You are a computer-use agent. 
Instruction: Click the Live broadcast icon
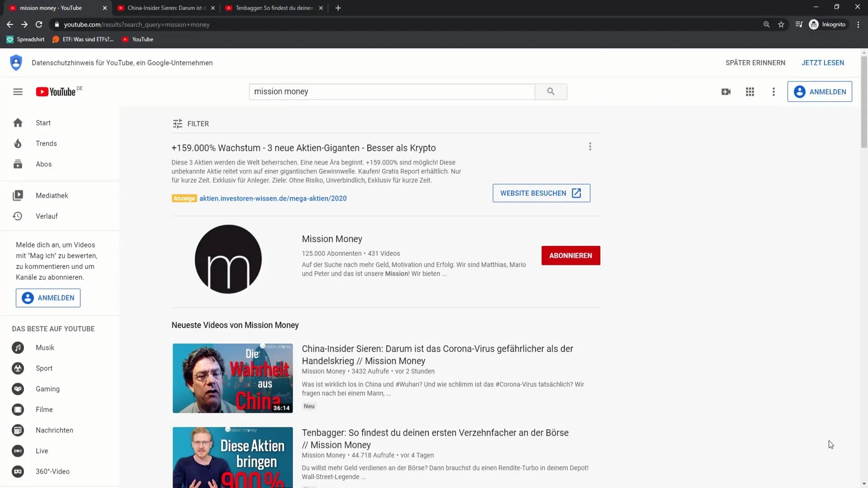18,451
